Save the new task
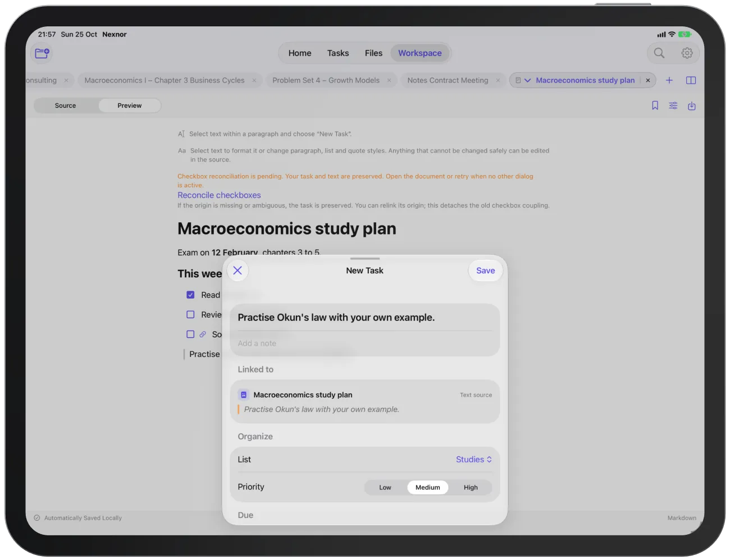The image size is (730, 560). point(486,270)
